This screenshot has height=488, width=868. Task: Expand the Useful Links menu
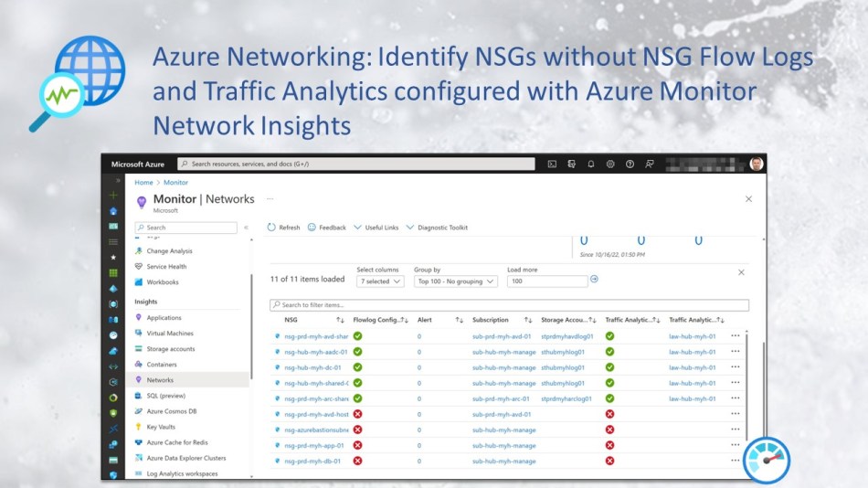376,228
